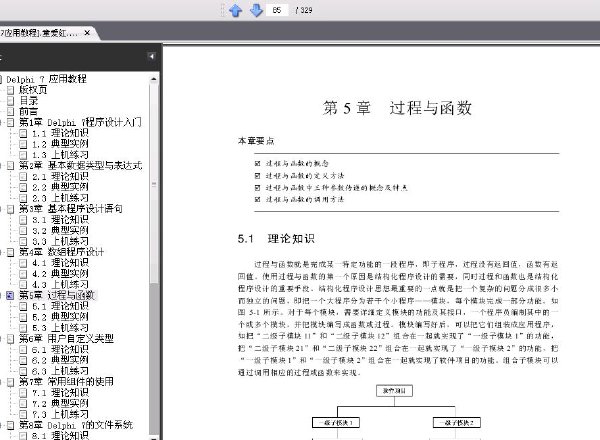The image size is (600, 440).
Task: Open bookmark '4.3 上机练习'
Action: coord(60,284)
